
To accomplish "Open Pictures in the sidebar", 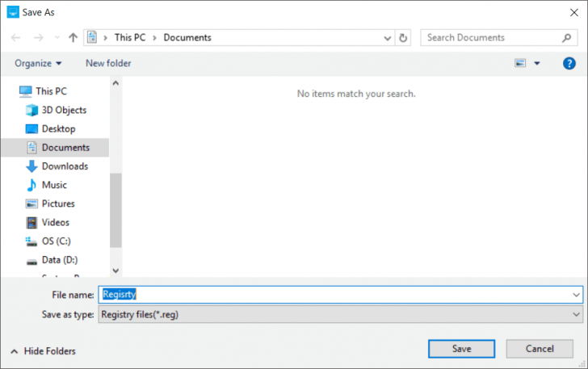I will pos(58,203).
